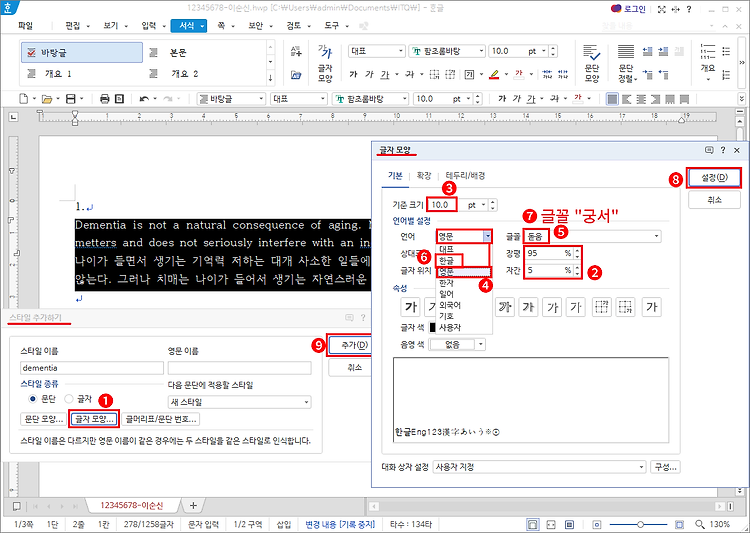The image size is (750, 533).
Task: Right-align text using toolbar icon
Action: coord(655,99)
